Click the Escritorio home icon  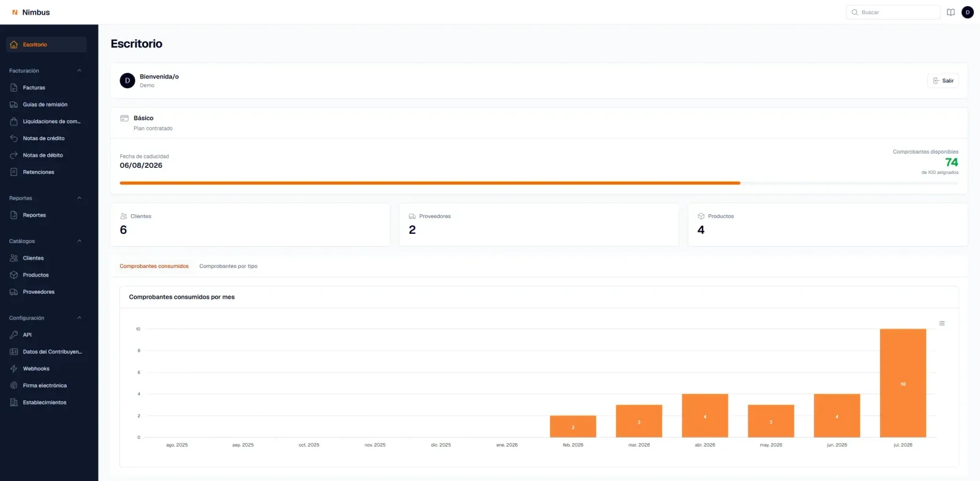click(x=14, y=45)
